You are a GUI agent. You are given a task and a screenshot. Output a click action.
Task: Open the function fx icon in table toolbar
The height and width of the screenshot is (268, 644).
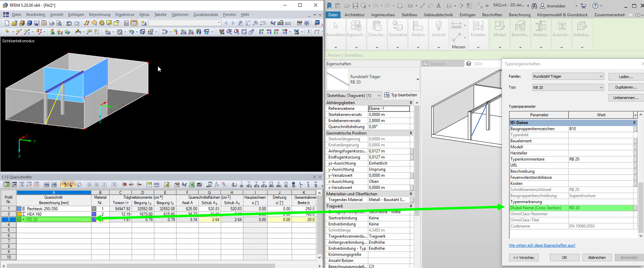point(217,185)
